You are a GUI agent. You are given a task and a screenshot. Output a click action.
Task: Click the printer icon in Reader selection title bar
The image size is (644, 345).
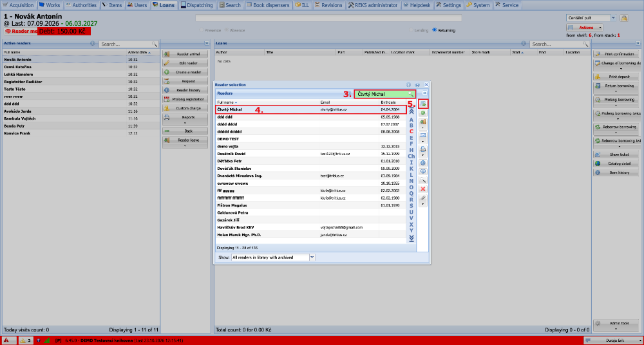(x=417, y=84)
